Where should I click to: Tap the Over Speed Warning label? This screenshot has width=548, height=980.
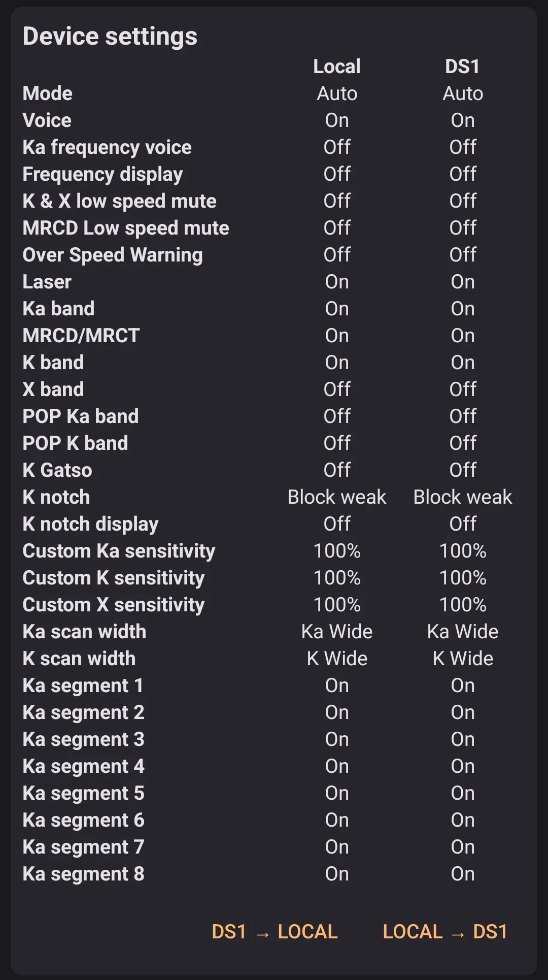click(113, 255)
